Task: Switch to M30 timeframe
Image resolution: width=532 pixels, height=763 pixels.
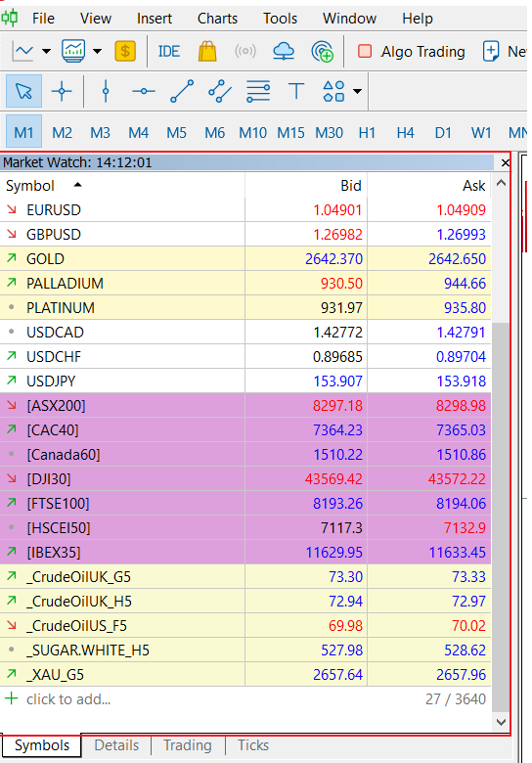Action: pos(330,132)
